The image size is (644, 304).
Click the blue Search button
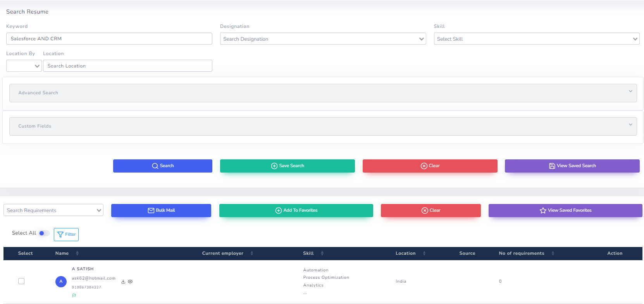tap(163, 166)
